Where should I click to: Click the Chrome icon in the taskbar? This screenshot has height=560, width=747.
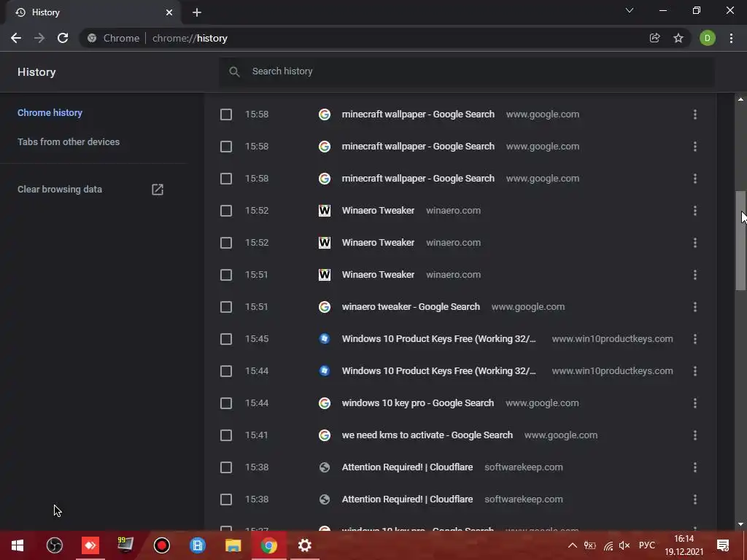[x=268, y=545]
